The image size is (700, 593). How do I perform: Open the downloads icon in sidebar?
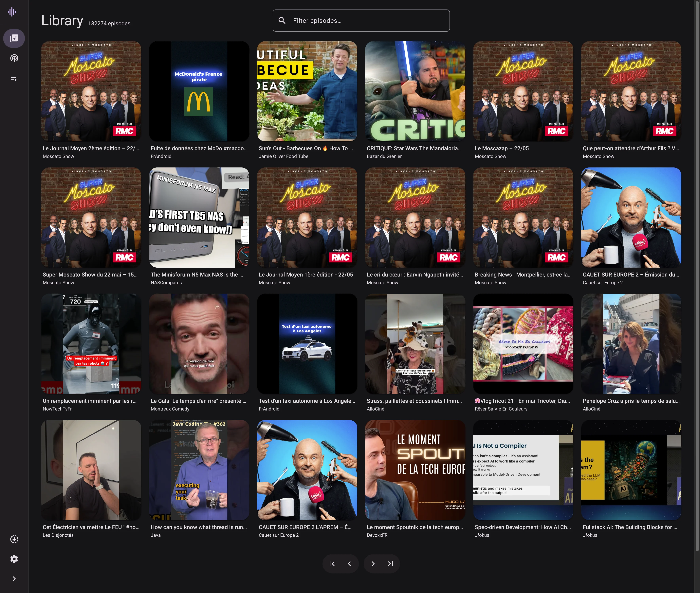[x=14, y=539]
